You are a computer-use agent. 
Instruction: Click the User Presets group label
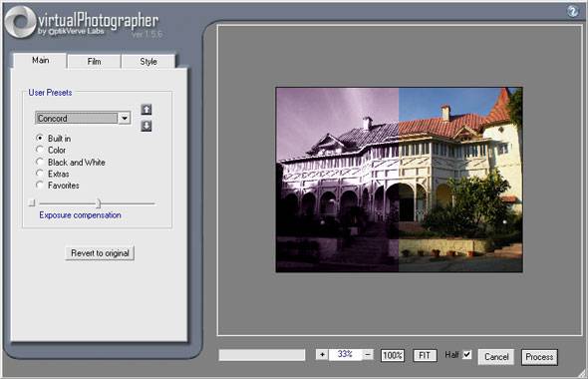[x=50, y=93]
